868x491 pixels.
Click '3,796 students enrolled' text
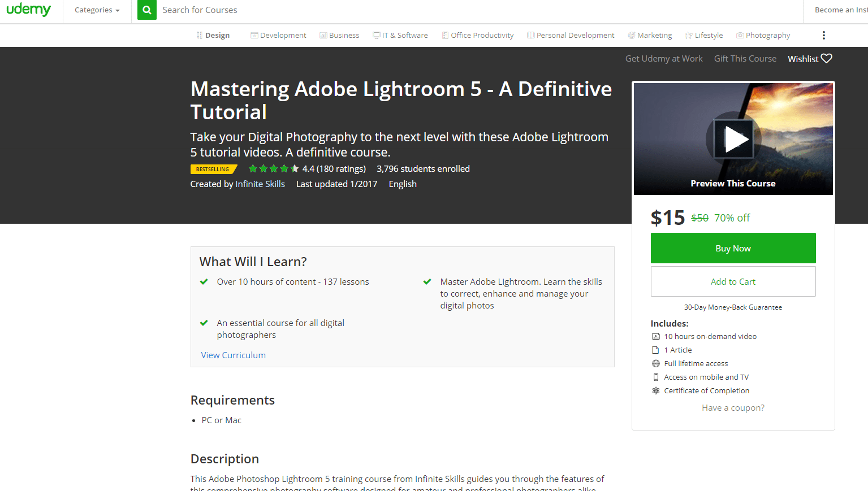424,168
